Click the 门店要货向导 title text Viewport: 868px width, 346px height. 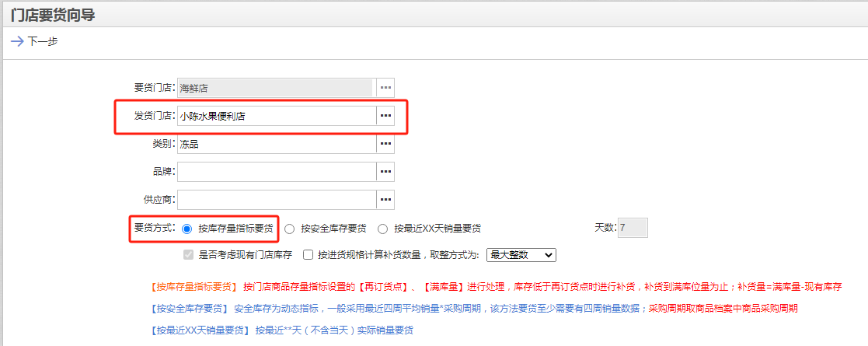pos(53,16)
